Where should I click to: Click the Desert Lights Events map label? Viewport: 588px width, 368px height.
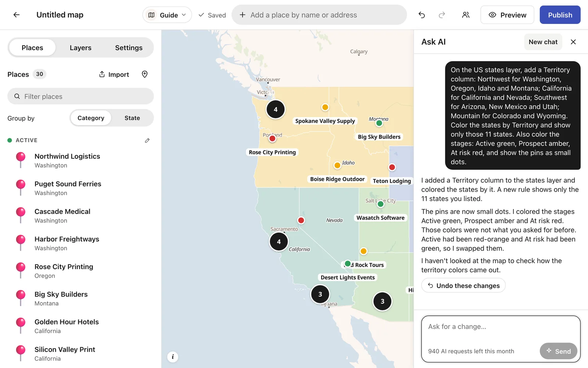(348, 277)
